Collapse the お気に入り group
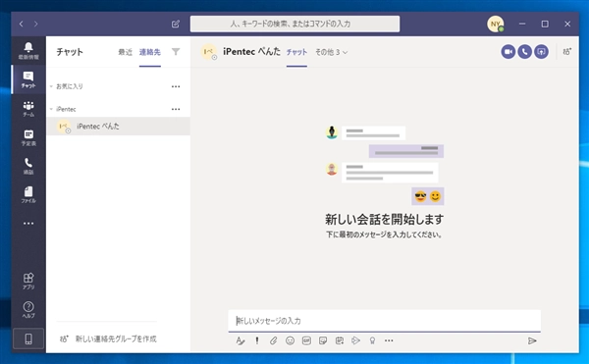The image size is (589, 364). pyautogui.click(x=51, y=86)
